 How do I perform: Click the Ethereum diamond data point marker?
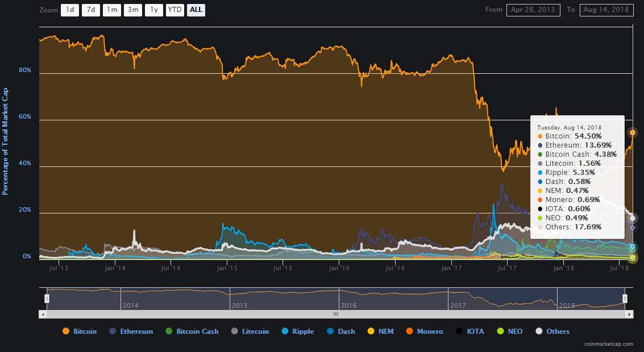(x=633, y=228)
